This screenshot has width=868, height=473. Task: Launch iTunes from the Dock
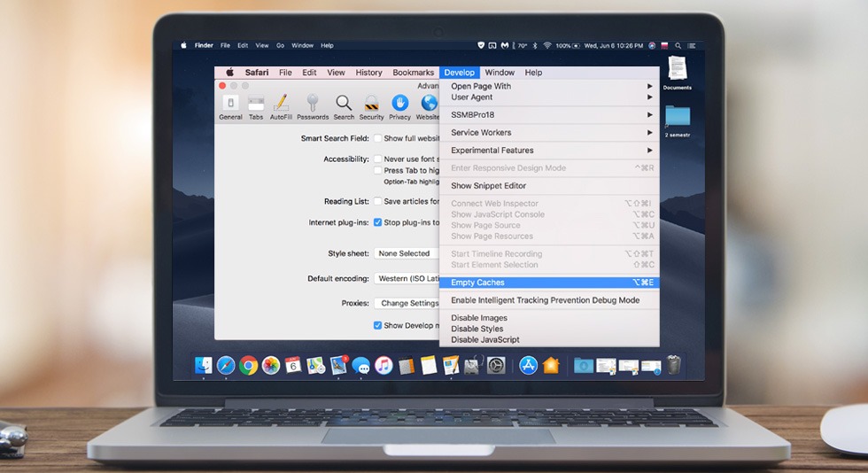point(383,366)
